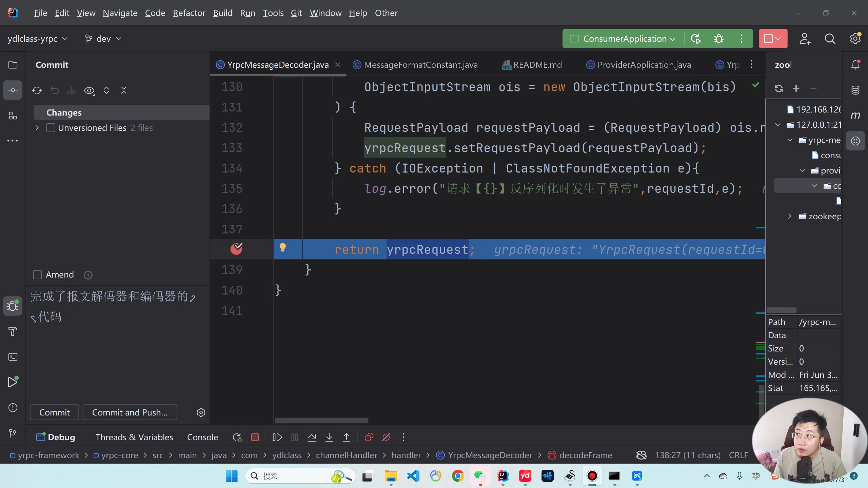This screenshot has height=488, width=868.
Task: Toggle the Amend checkbox
Action: click(37, 274)
